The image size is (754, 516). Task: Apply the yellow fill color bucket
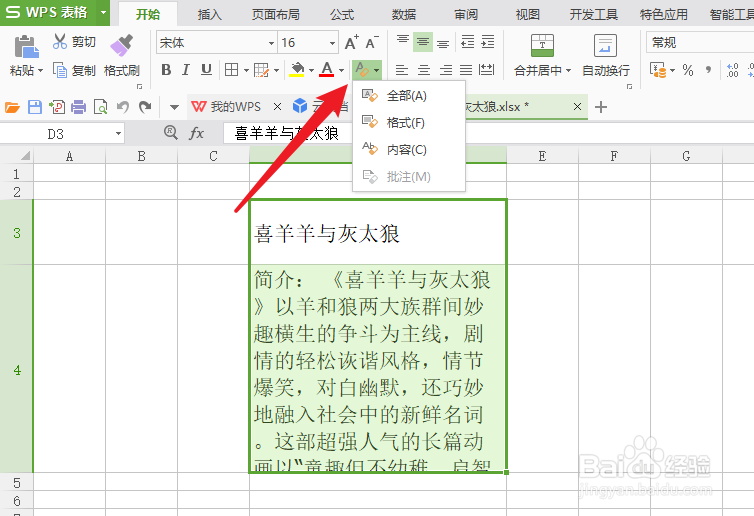pos(298,70)
